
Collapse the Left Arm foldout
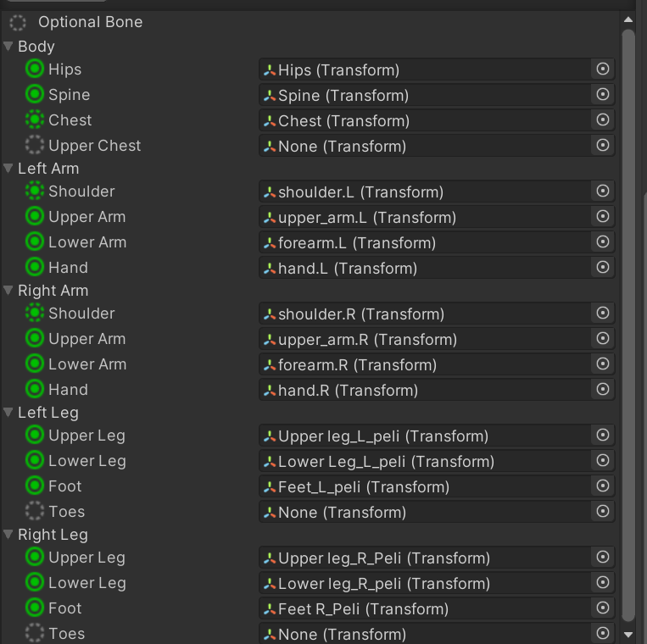[x=8, y=168]
